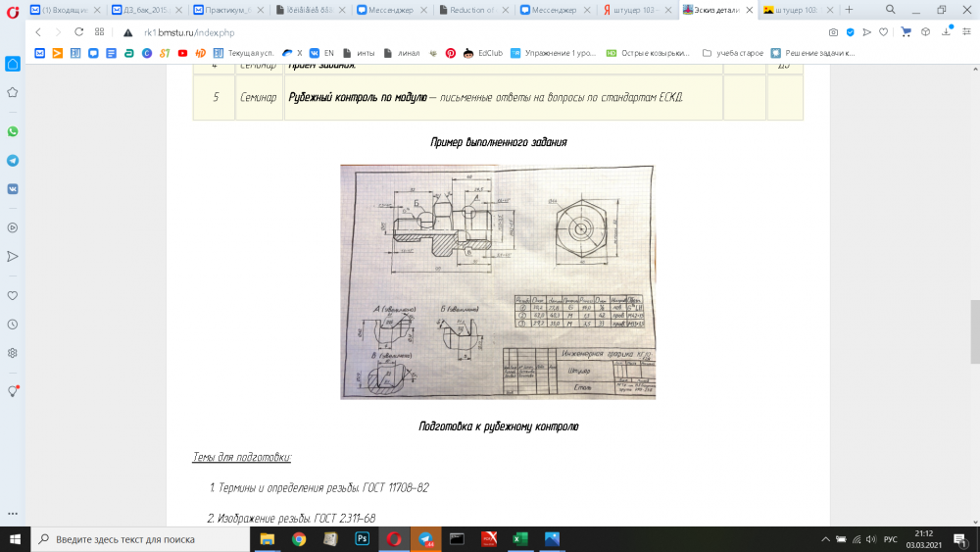The image size is (980, 552).
Task: Open the ad blocker shield
Action: click(x=850, y=32)
